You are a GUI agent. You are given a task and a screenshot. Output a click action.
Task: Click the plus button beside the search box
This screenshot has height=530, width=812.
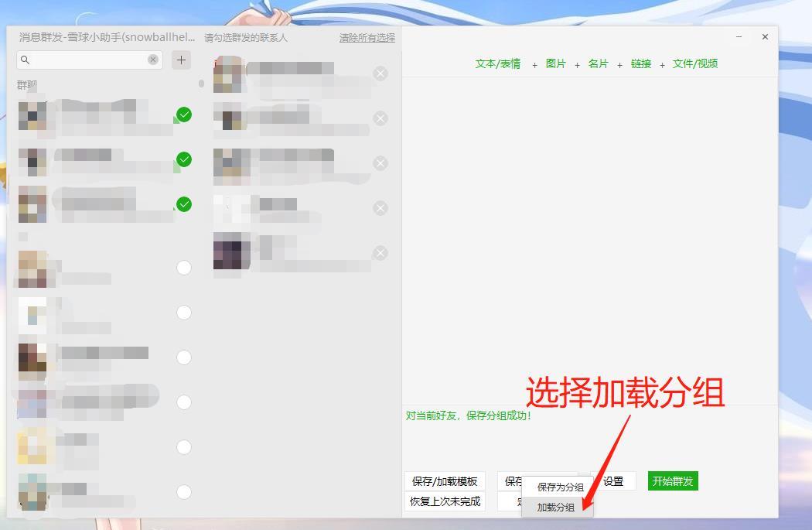[x=181, y=60]
